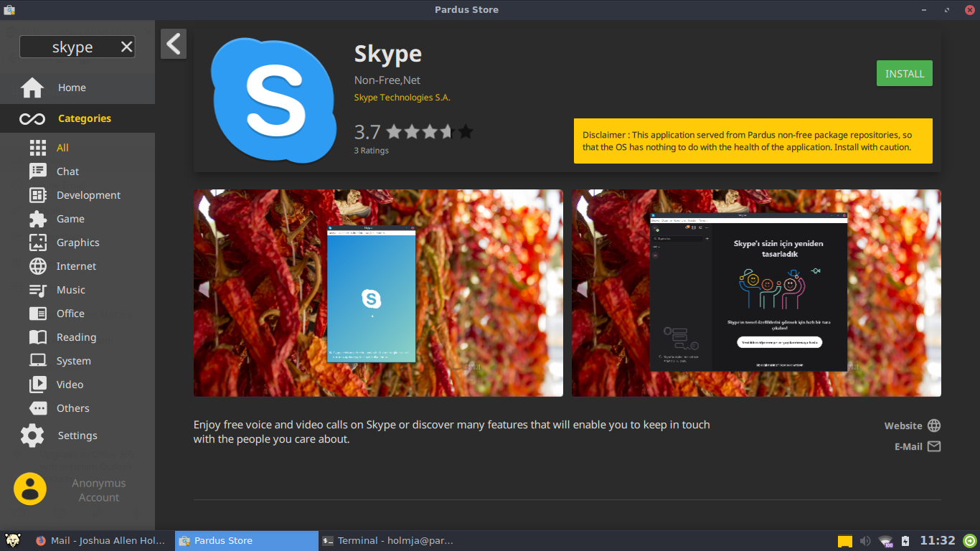Open Settings gear in sidebar
Viewport: 980px width, 551px height.
(x=32, y=435)
